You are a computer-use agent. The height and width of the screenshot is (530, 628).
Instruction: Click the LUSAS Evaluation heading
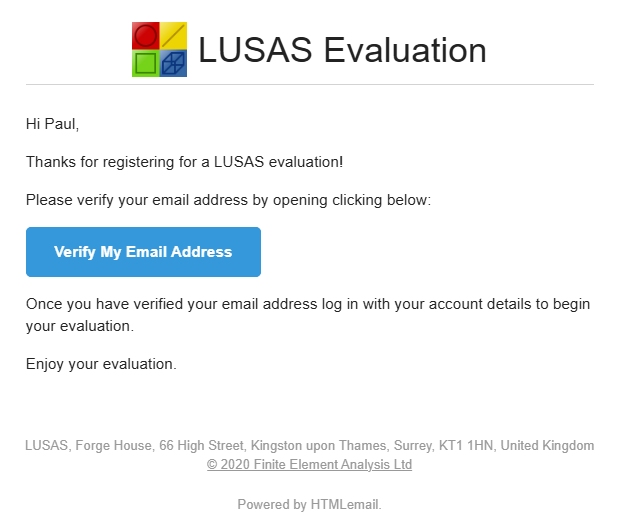(x=342, y=50)
